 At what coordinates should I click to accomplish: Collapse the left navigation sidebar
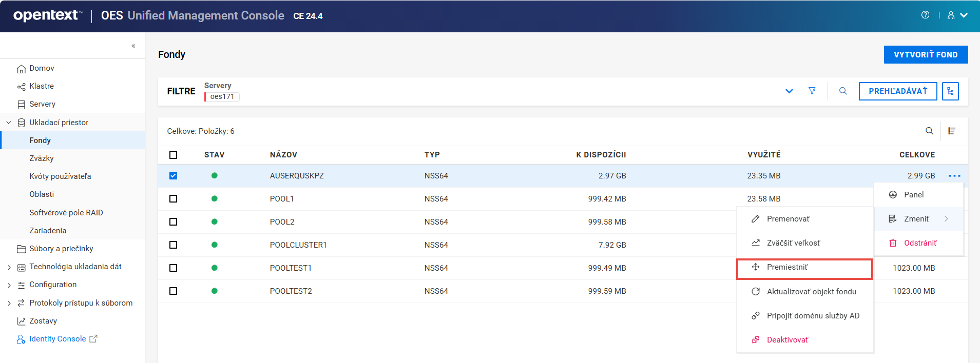point(133,46)
